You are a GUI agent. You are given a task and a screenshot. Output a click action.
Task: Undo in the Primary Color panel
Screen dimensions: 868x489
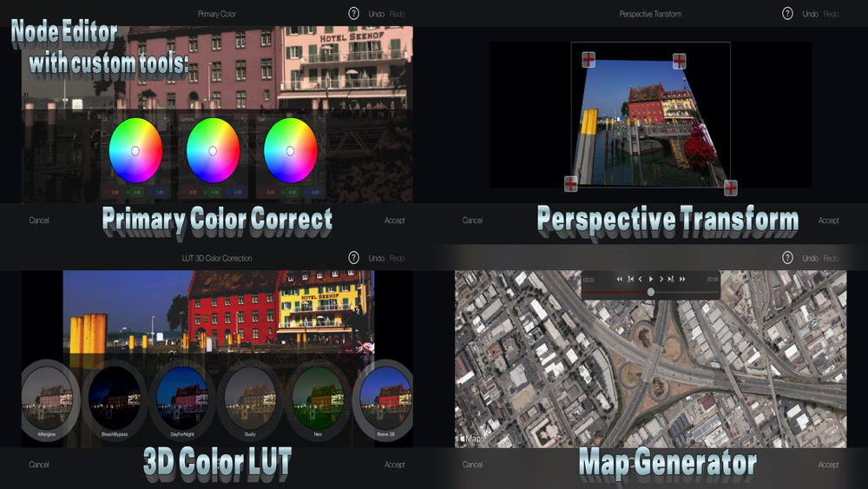[x=377, y=14]
